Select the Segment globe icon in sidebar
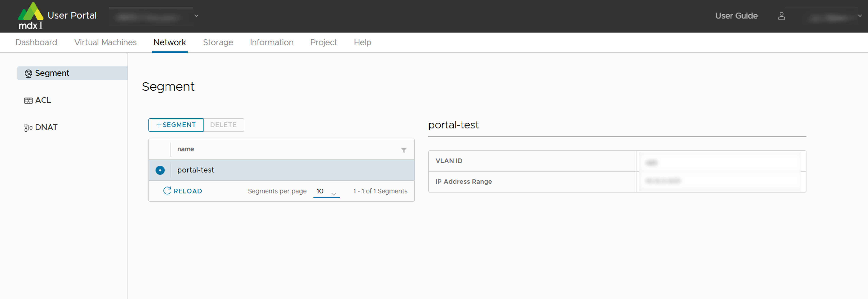868x299 pixels. (28, 73)
